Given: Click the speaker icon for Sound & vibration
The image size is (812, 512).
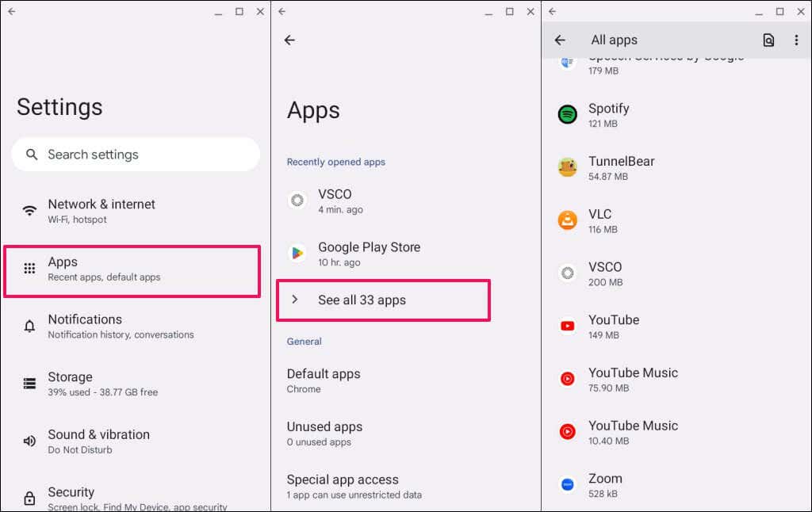Looking at the screenshot, I should [x=29, y=441].
